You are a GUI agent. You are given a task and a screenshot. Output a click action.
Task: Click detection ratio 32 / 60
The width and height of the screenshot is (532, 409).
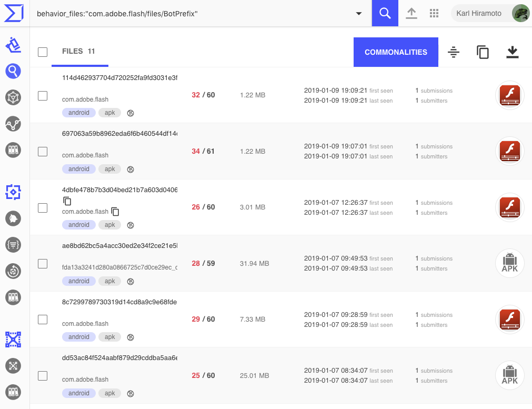point(203,95)
